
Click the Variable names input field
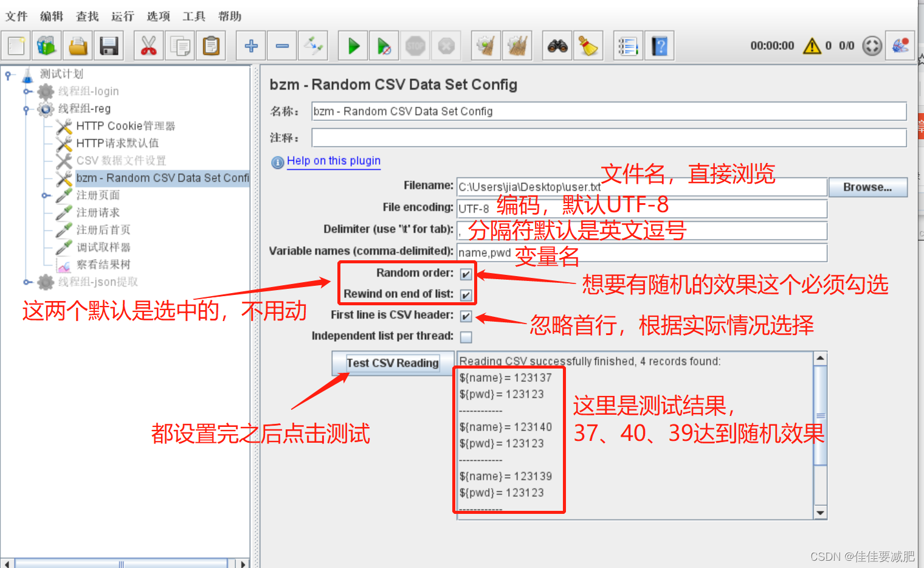coord(641,252)
